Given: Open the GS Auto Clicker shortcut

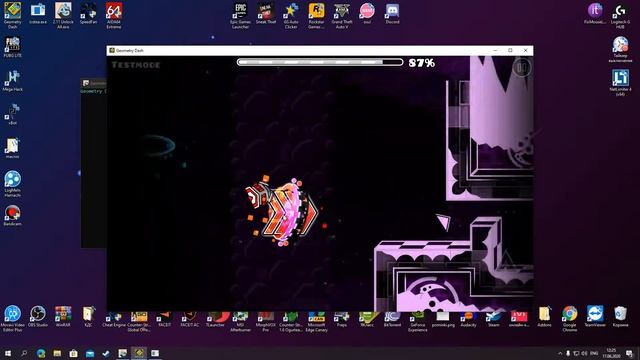Looking at the screenshot, I should 291,16.
